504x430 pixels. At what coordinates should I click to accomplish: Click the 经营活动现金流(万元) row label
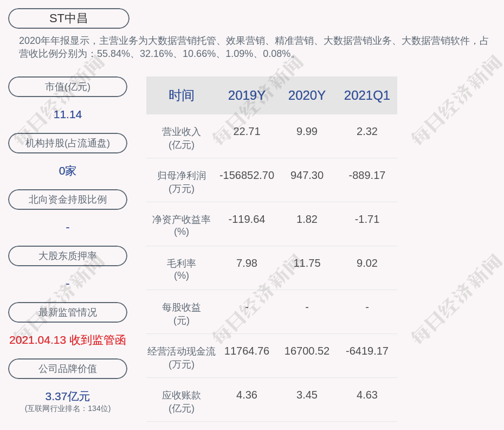(x=182, y=358)
